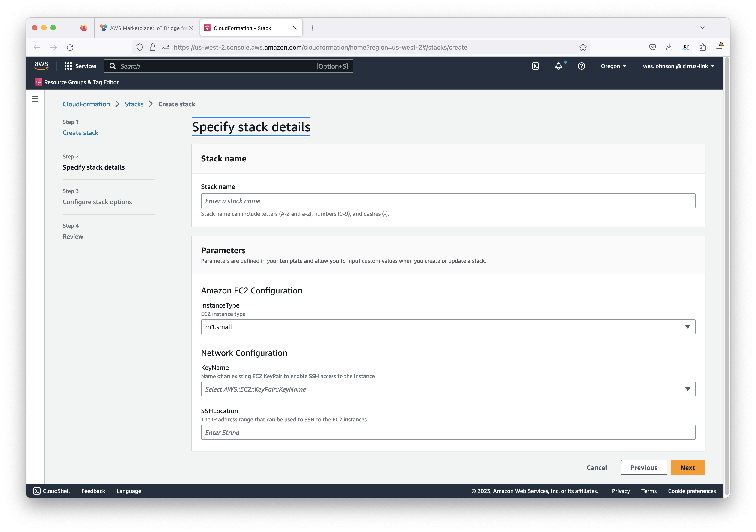This screenshot has height=532, width=756.
Task: Click the Firefox icon left of the tabs
Action: click(84, 28)
